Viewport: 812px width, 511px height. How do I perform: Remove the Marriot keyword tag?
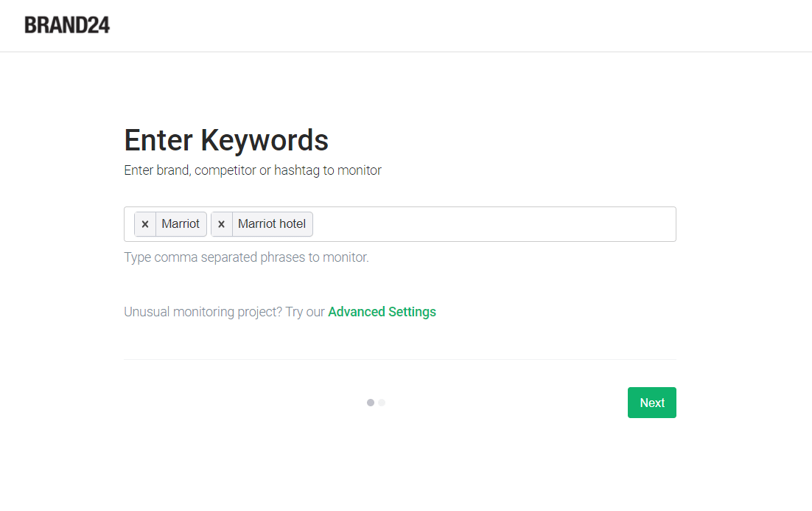[x=145, y=224]
